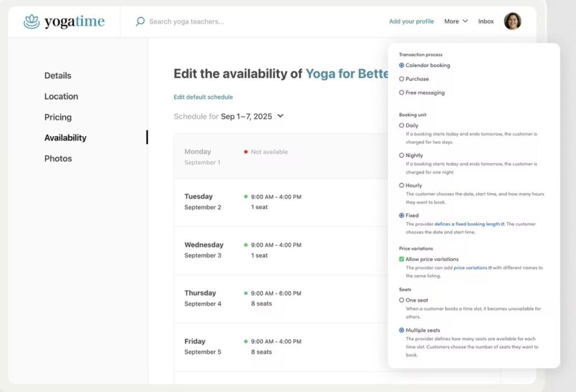Image resolution: width=576 pixels, height=392 pixels.
Task: Click the Add your profile link
Action: (x=411, y=21)
